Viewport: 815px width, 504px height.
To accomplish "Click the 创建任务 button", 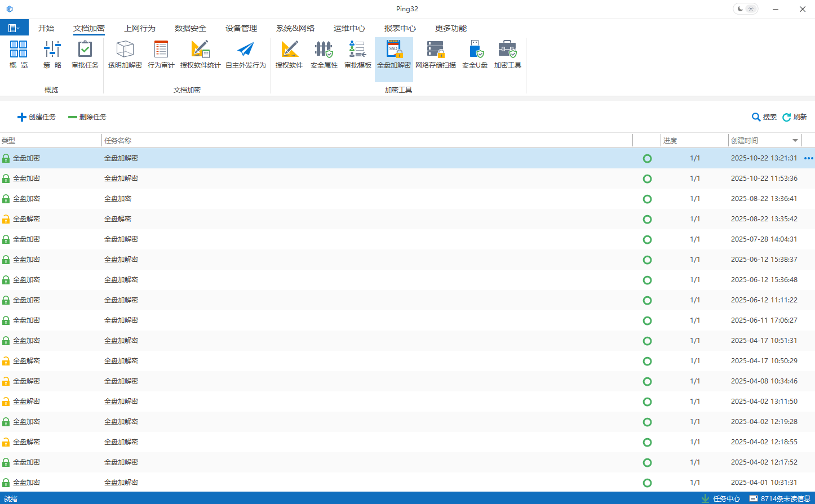I will [37, 117].
